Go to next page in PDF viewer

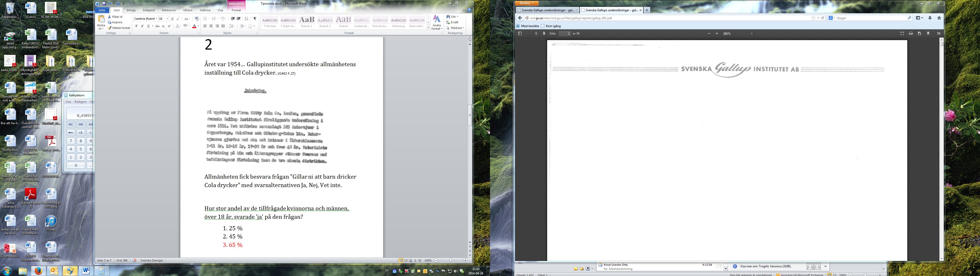tap(544, 33)
